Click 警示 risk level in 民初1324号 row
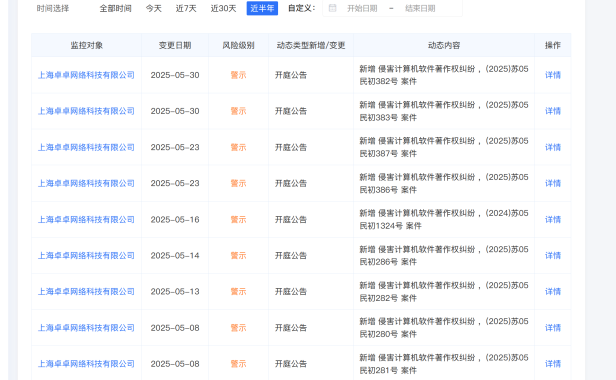This screenshot has width=616, height=380. (238, 220)
